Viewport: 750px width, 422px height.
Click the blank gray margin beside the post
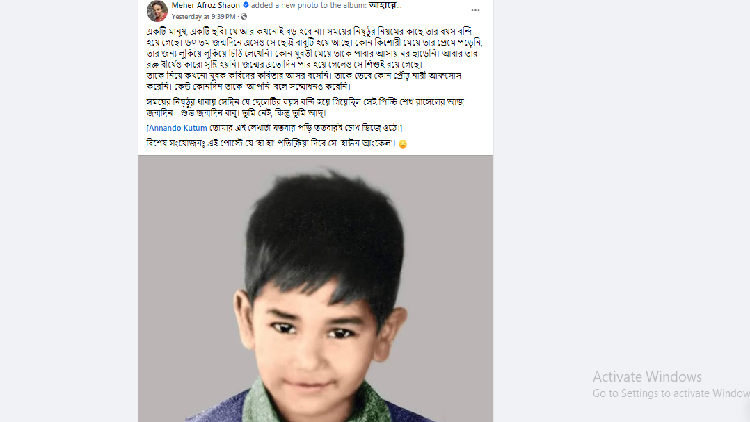69,211
